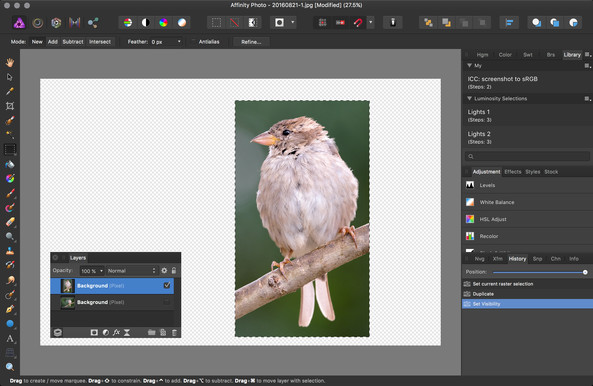Delete layer using Layers panel trash icon

pos(174,332)
